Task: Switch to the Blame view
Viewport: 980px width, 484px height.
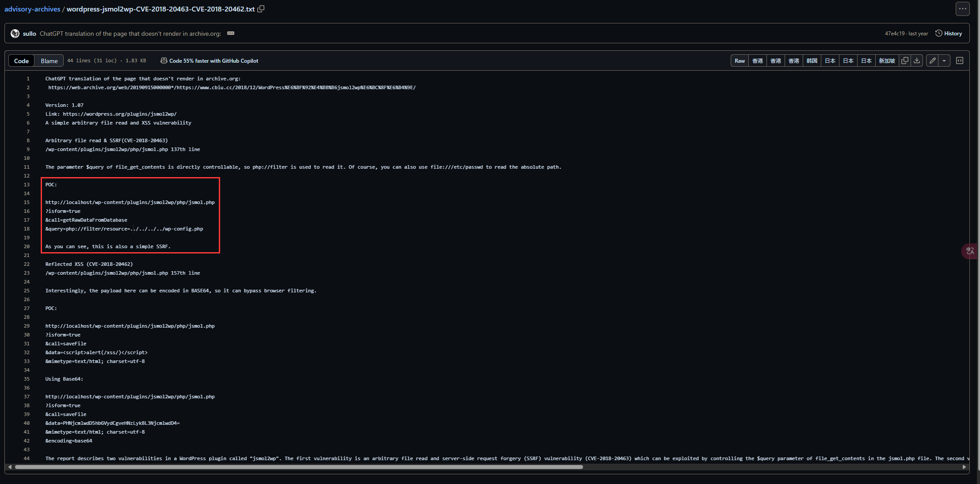Action: [49, 61]
